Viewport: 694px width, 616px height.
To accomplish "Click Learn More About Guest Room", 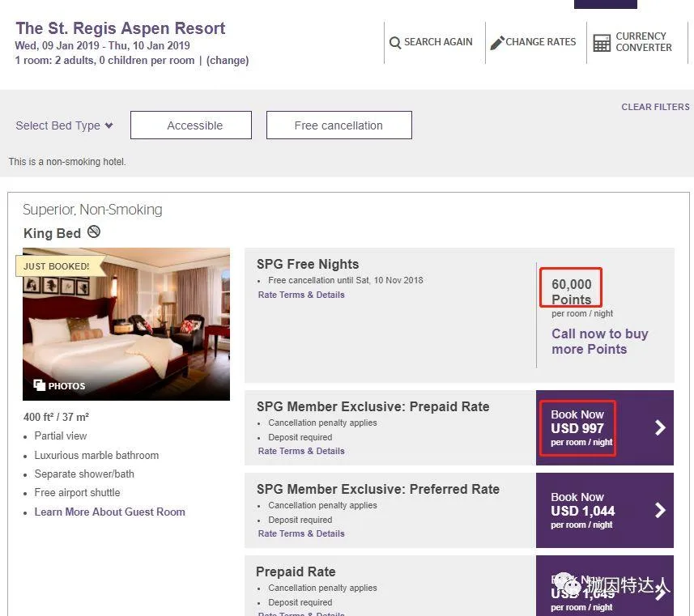I will coord(110,512).
